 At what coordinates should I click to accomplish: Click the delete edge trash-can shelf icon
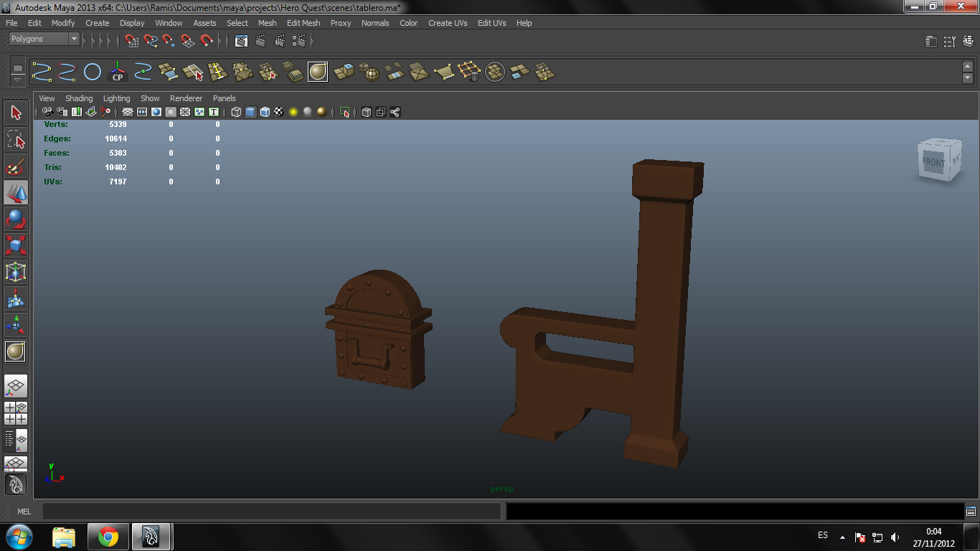469,72
